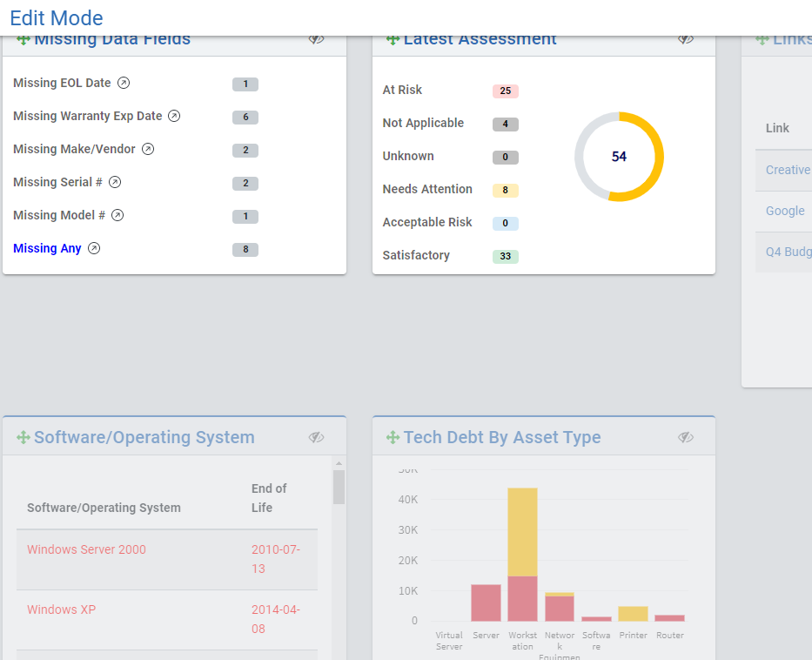Viewport: 812px width, 660px height.
Task: Click the Router bar in chart
Action: pos(669,618)
